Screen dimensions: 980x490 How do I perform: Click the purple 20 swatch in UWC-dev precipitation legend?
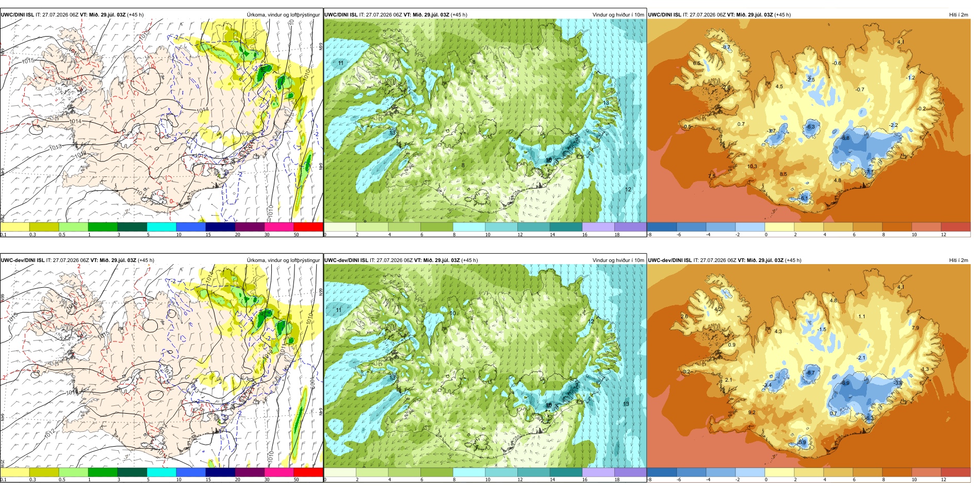(x=250, y=472)
